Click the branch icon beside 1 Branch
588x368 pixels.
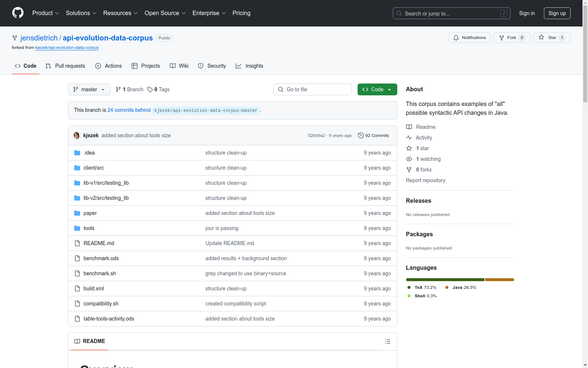point(118,89)
